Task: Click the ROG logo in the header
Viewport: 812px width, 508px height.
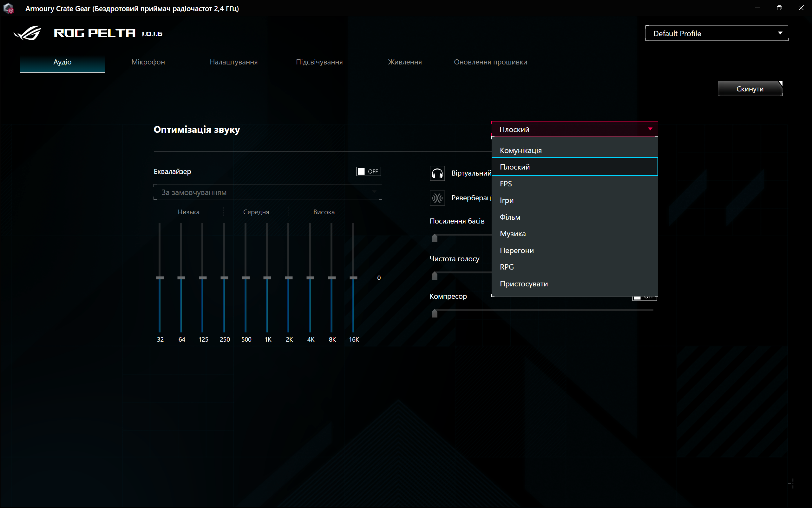Action: tap(28, 33)
